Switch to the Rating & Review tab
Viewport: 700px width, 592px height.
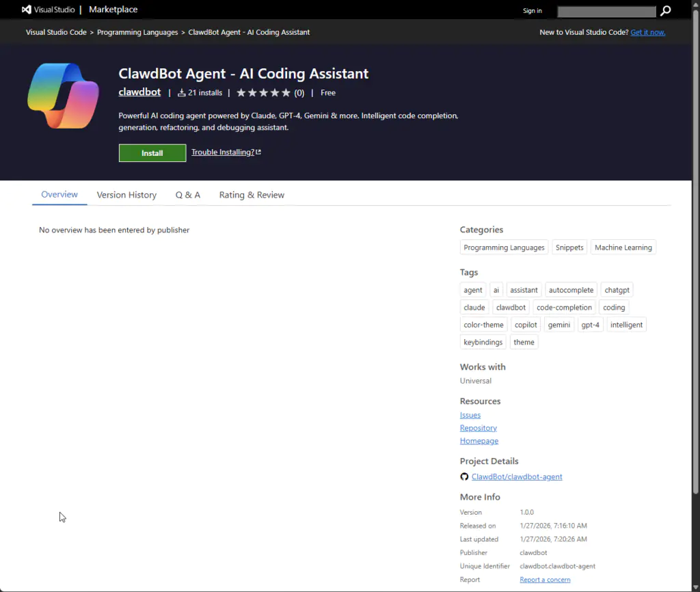pyautogui.click(x=252, y=195)
